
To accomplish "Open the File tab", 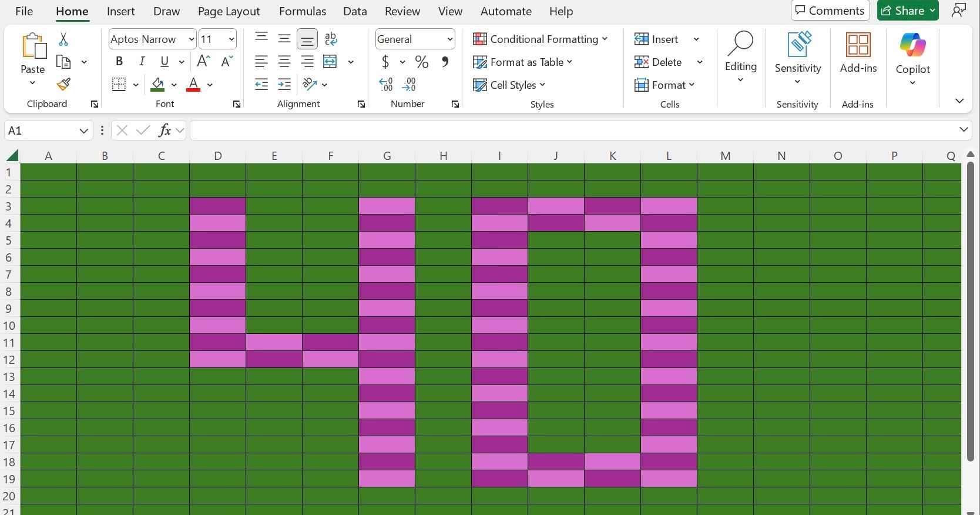I will pyautogui.click(x=24, y=11).
